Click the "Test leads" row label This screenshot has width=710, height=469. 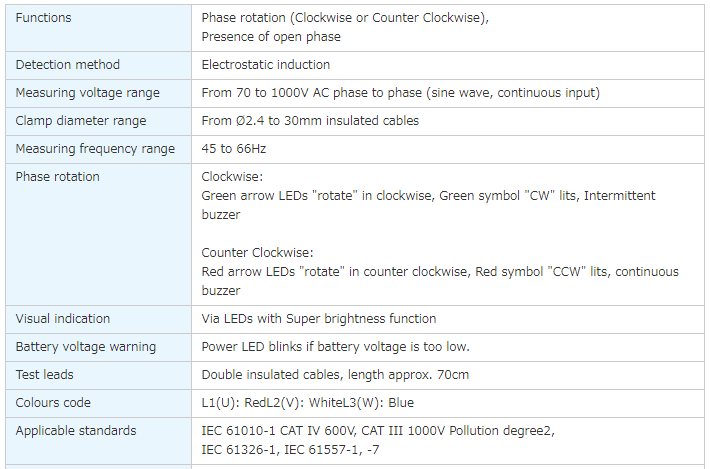click(44, 375)
